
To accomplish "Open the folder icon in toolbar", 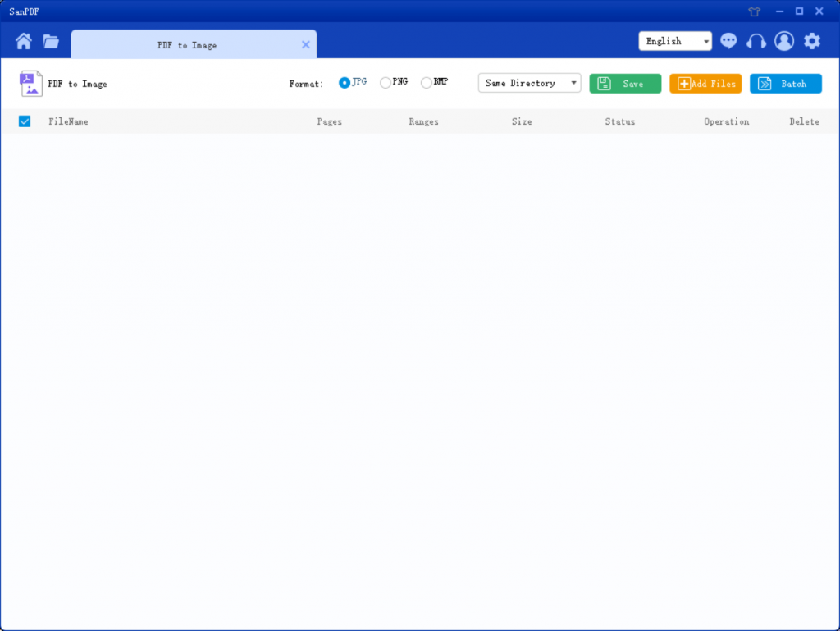I will [x=51, y=42].
